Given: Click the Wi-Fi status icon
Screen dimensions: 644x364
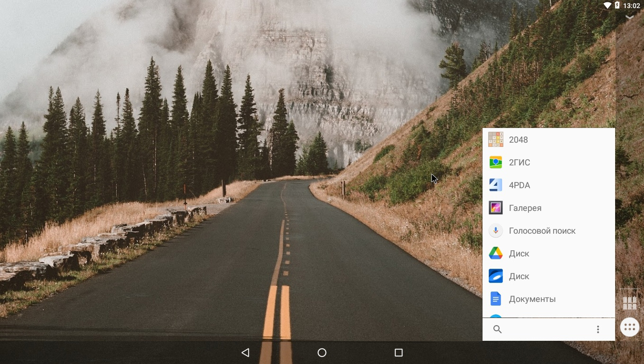Looking at the screenshot, I should point(608,6).
